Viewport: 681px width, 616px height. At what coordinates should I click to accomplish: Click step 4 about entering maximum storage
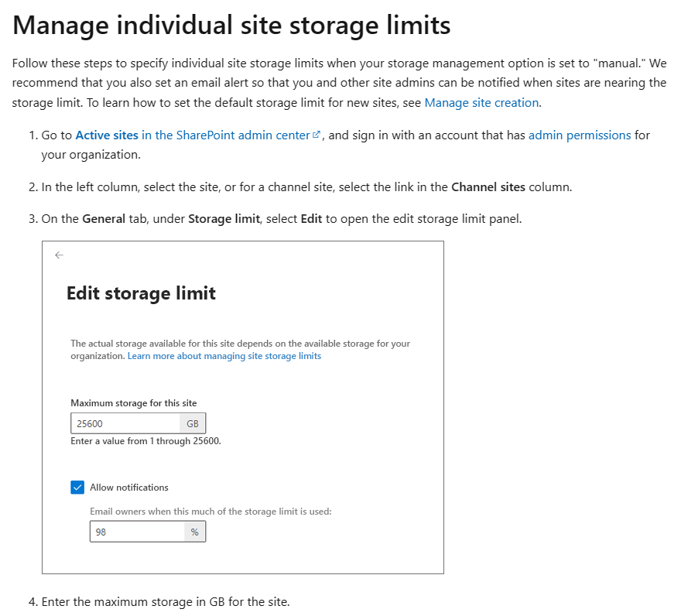(165, 601)
